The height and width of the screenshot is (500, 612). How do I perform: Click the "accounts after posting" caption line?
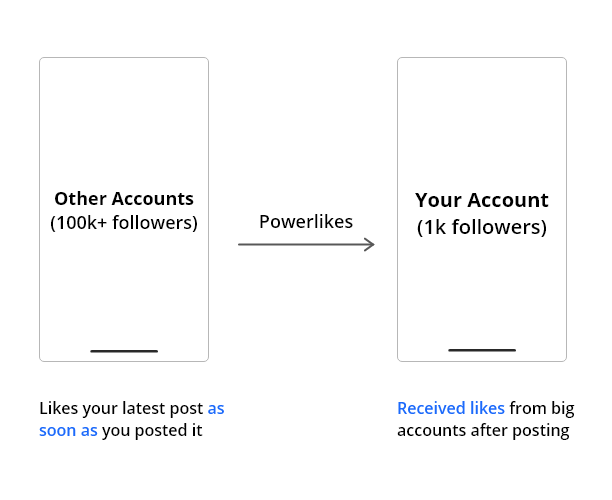pos(483,431)
